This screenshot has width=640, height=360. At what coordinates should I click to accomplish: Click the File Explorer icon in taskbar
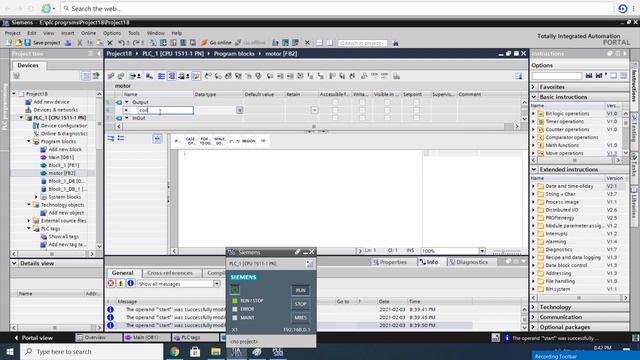pyautogui.click(x=216, y=351)
